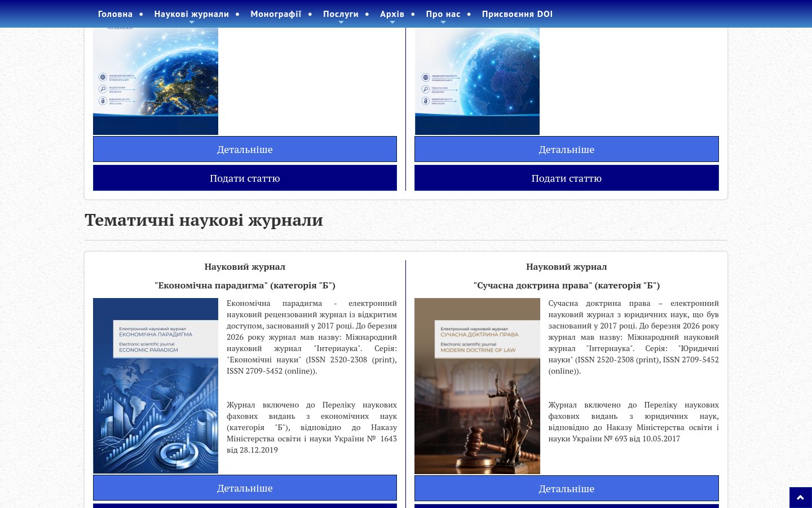Click Детальніше for Сучасна доктрина права journal
This screenshot has height=508, width=812.
[x=567, y=488]
